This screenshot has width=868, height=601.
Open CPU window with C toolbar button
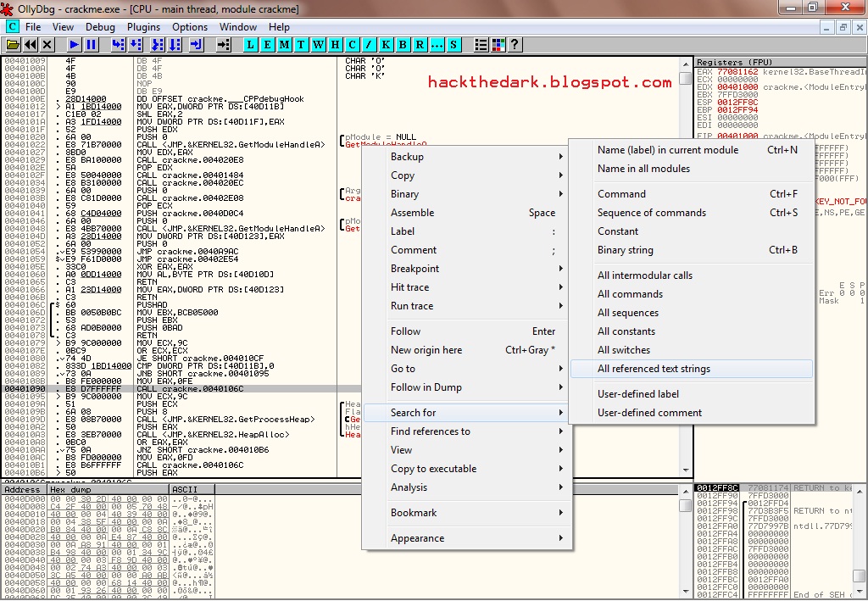coord(352,45)
